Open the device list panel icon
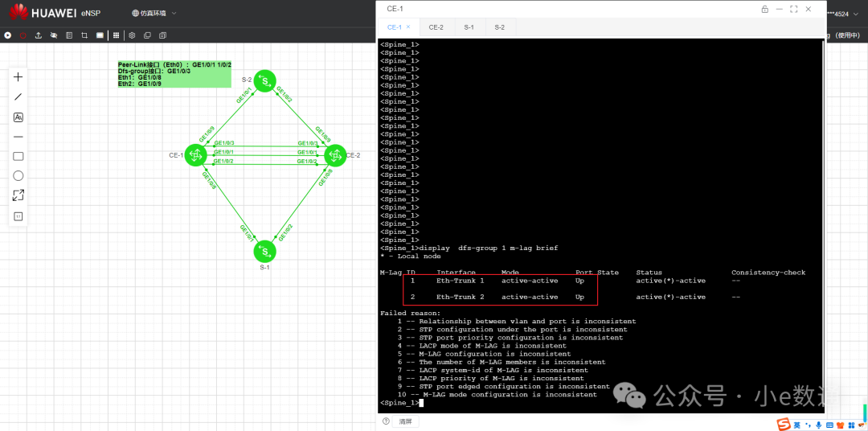The height and width of the screenshot is (431, 868). pos(69,35)
